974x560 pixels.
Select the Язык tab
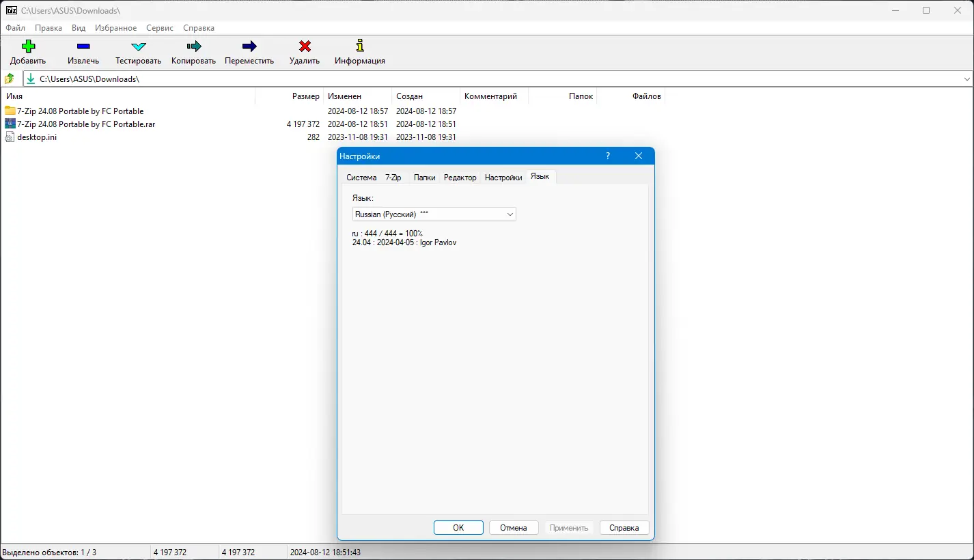(x=540, y=176)
